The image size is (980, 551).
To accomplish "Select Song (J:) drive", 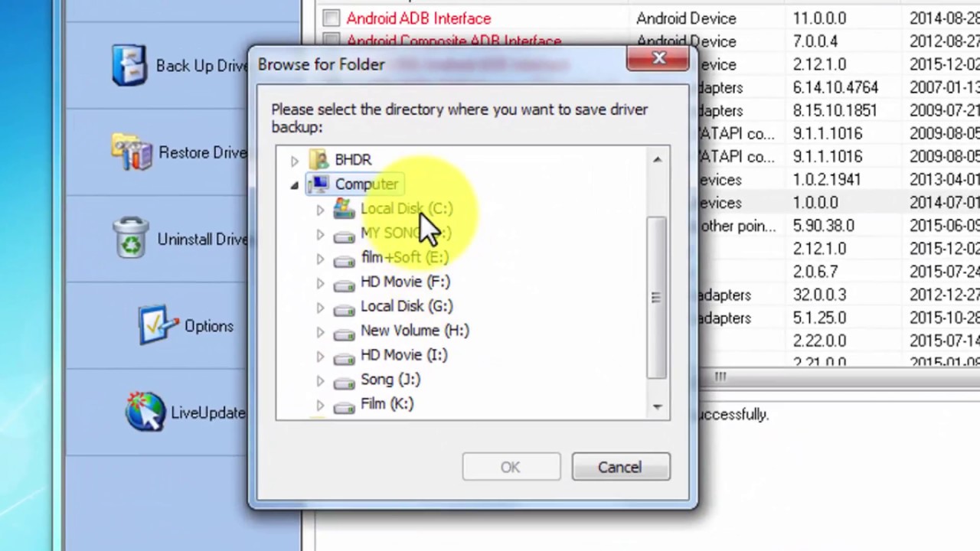I will click(x=390, y=380).
